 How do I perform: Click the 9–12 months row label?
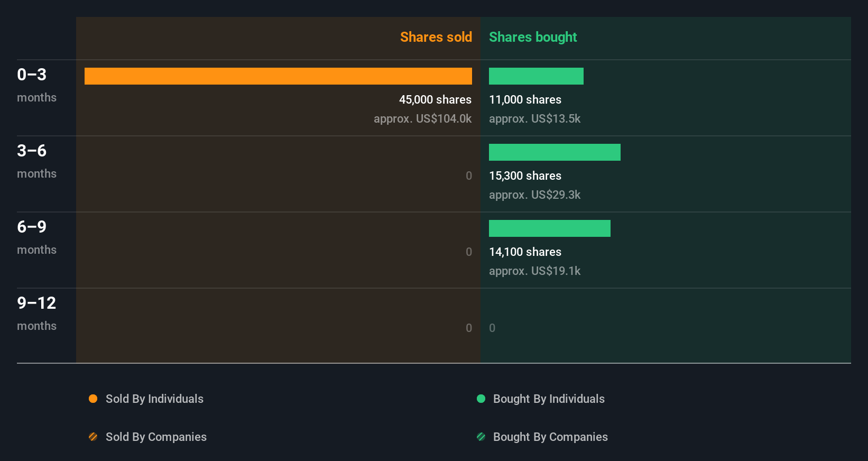pyautogui.click(x=36, y=313)
